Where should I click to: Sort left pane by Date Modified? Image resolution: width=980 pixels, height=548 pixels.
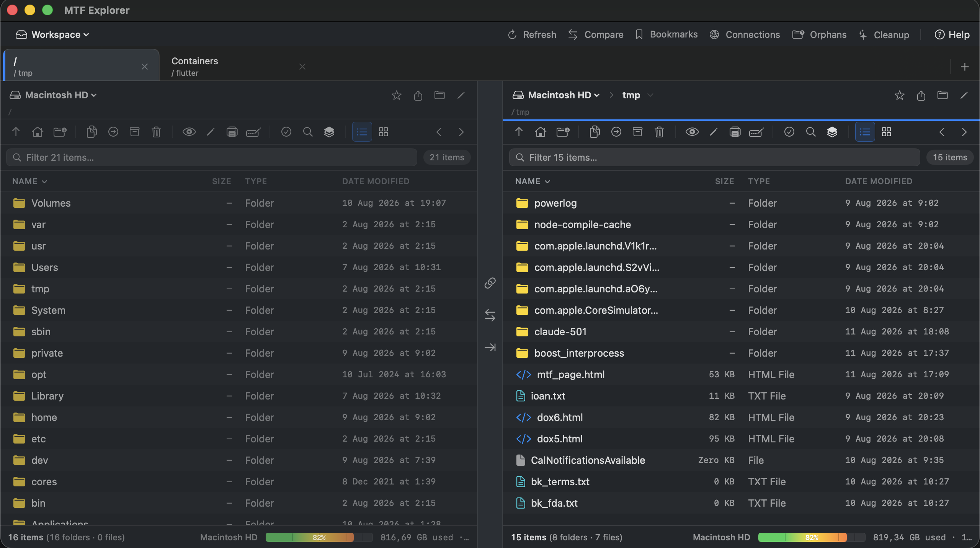[x=376, y=181]
